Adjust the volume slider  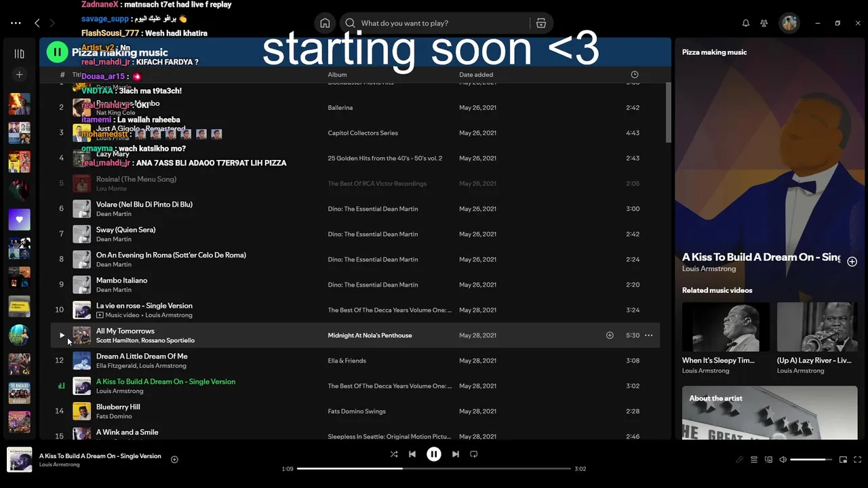(x=811, y=460)
